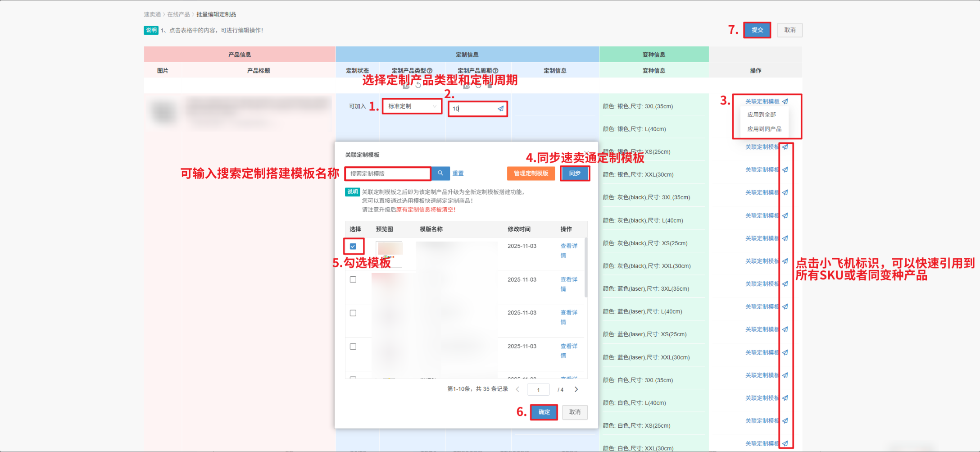Viewport: 980px width, 452px height.
Task: Choose 应用到同产品 menu option
Action: [764, 129]
